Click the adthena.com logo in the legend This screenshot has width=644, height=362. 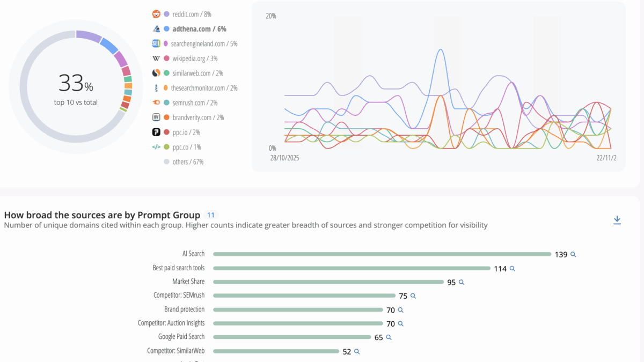point(156,28)
